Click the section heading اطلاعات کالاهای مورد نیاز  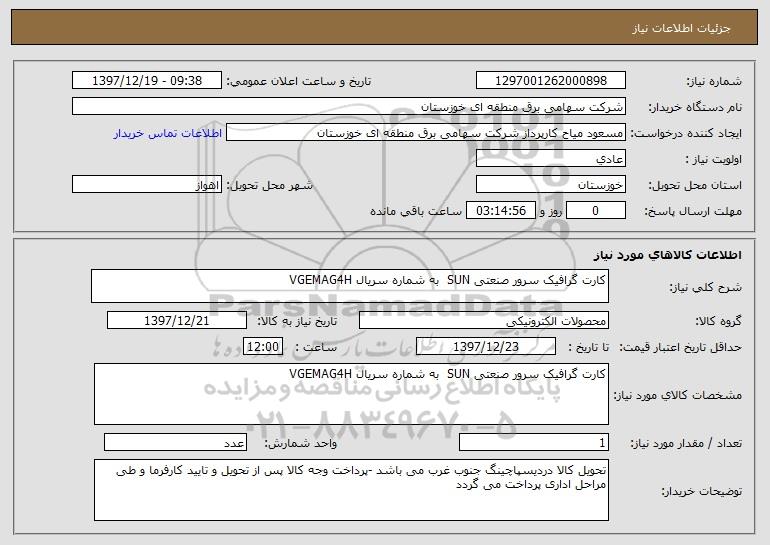[667, 255]
